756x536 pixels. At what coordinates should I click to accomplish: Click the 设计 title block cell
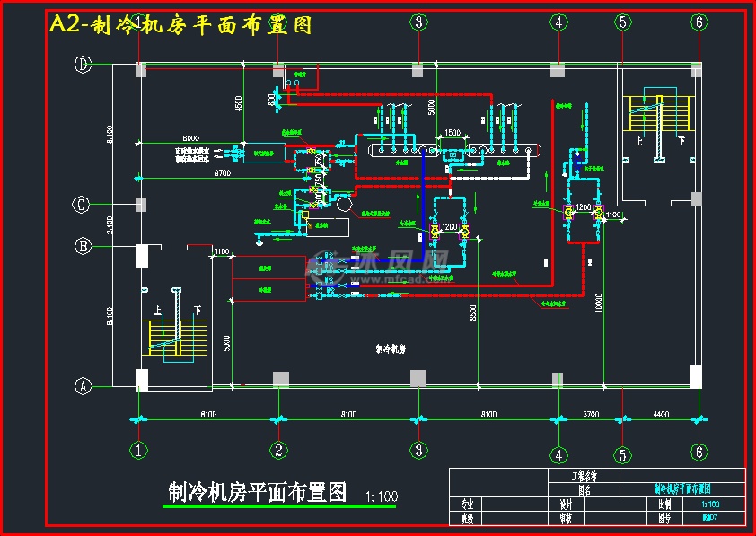tap(566, 505)
